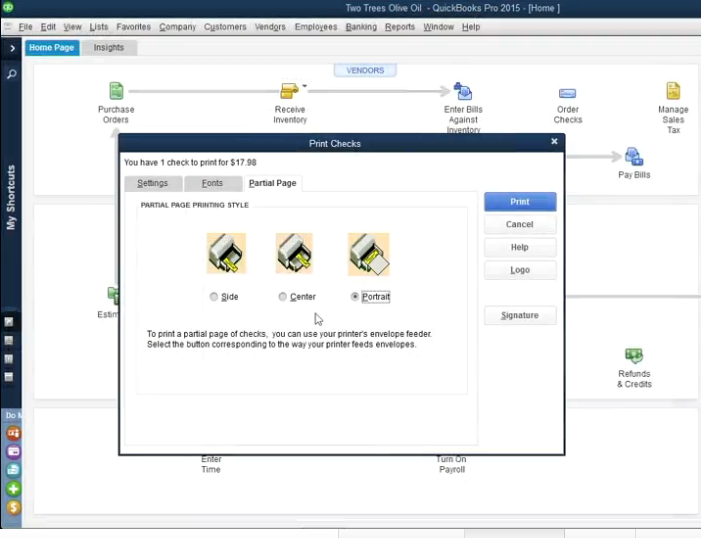This screenshot has width=701, height=538.
Task: Click the Center feed printer image
Action: (294, 253)
